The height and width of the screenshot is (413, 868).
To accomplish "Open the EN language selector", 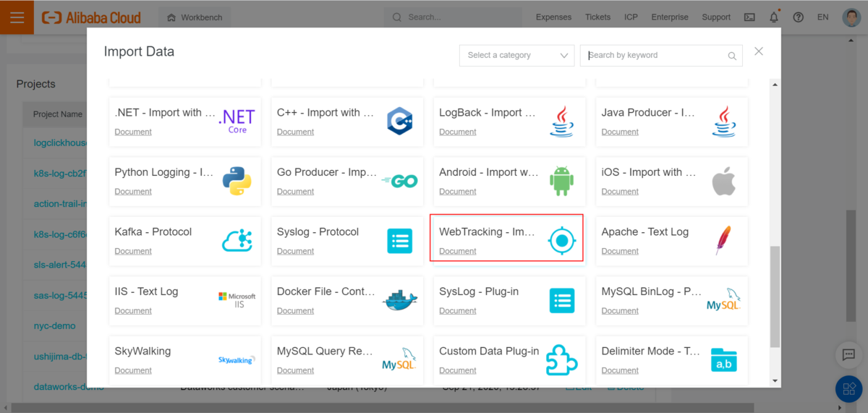I will coord(822,17).
